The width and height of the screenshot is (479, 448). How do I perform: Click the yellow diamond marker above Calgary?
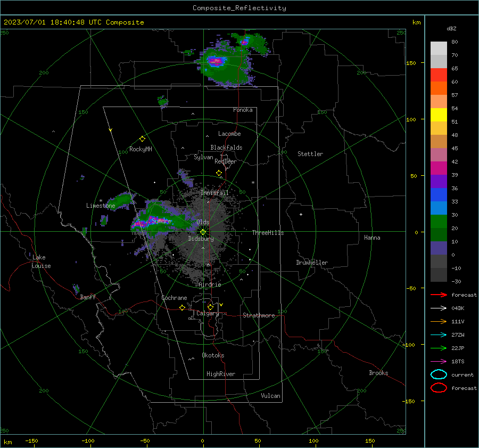pyautogui.click(x=210, y=307)
